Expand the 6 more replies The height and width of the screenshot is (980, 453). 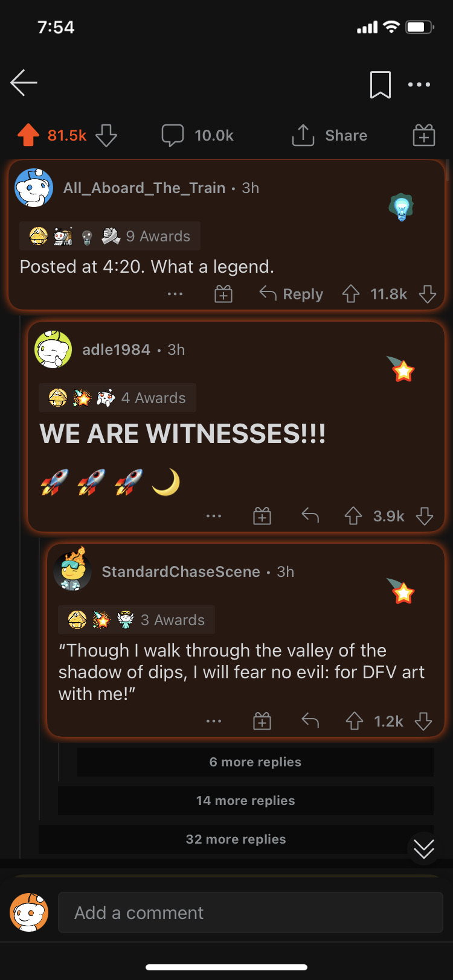click(x=255, y=762)
